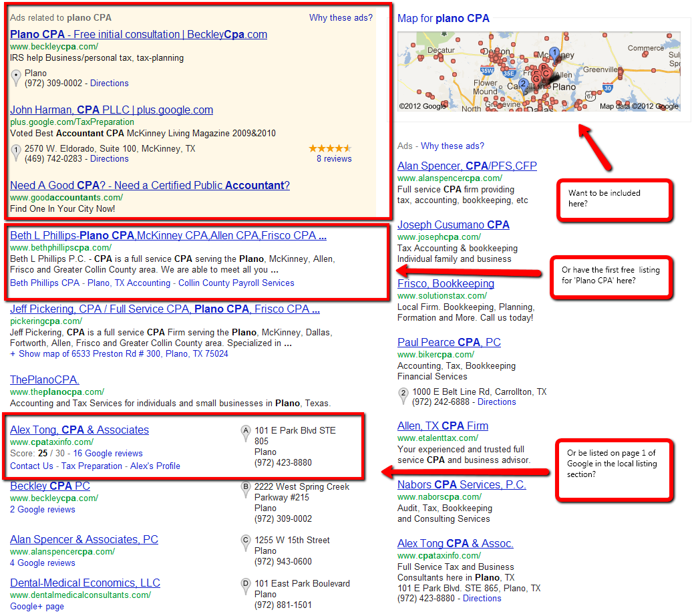Get Directions for 1000 E Belt Line Rd
The height and width of the screenshot is (616, 696).
pyautogui.click(x=497, y=402)
